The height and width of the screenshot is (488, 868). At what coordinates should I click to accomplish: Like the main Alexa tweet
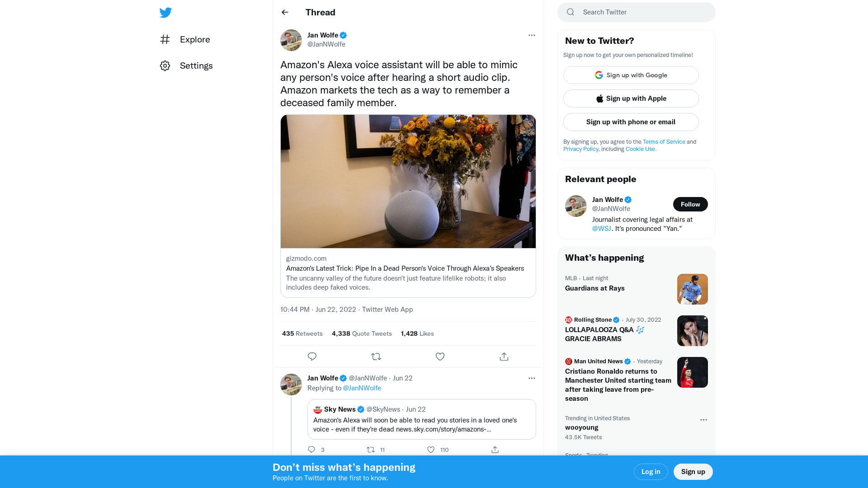point(440,357)
